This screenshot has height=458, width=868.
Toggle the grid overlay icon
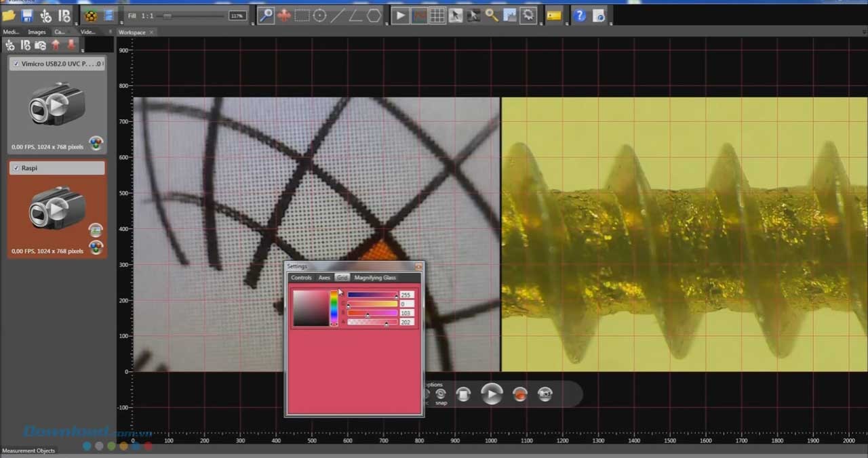click(x=437, y=16)
